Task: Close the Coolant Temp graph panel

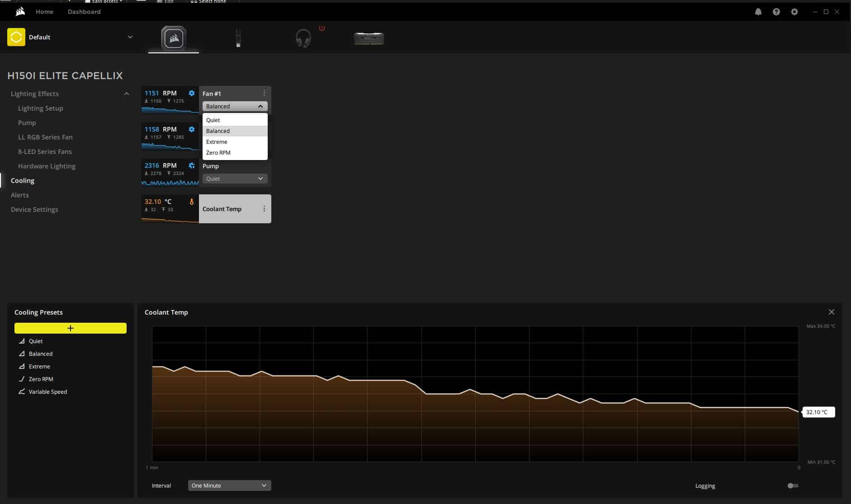Action: tap(831, 312)
